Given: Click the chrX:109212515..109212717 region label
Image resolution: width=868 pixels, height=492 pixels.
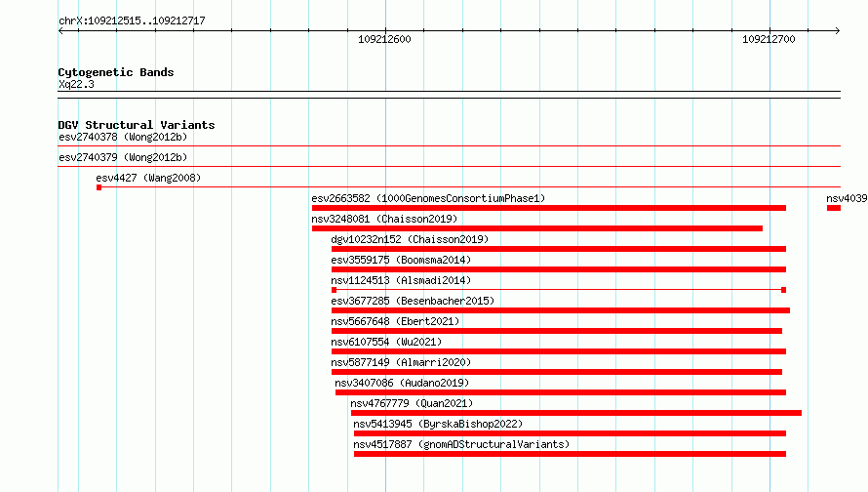Looking at the screenshot, I should tap(132, 21).
